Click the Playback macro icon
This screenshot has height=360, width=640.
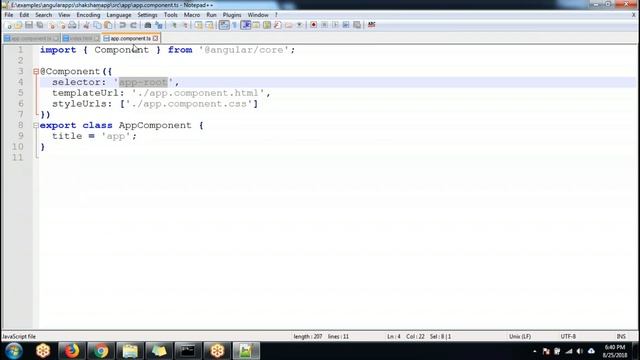[x=335, y=25]
